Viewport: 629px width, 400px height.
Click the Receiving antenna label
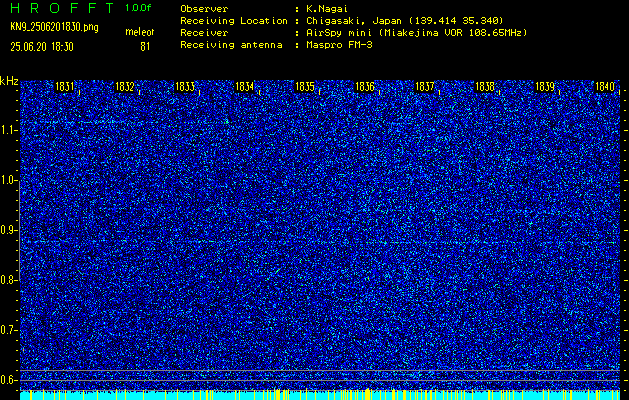point(231,45)
